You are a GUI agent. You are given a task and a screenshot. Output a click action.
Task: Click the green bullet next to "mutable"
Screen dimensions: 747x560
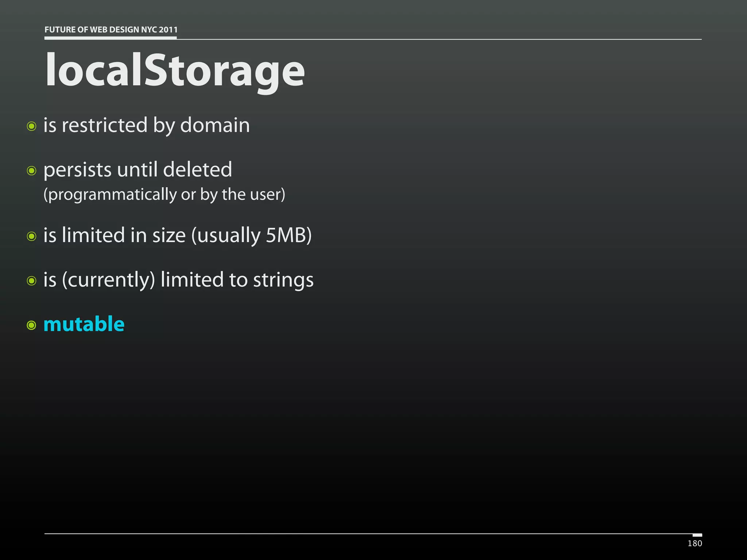coord(32,325)
